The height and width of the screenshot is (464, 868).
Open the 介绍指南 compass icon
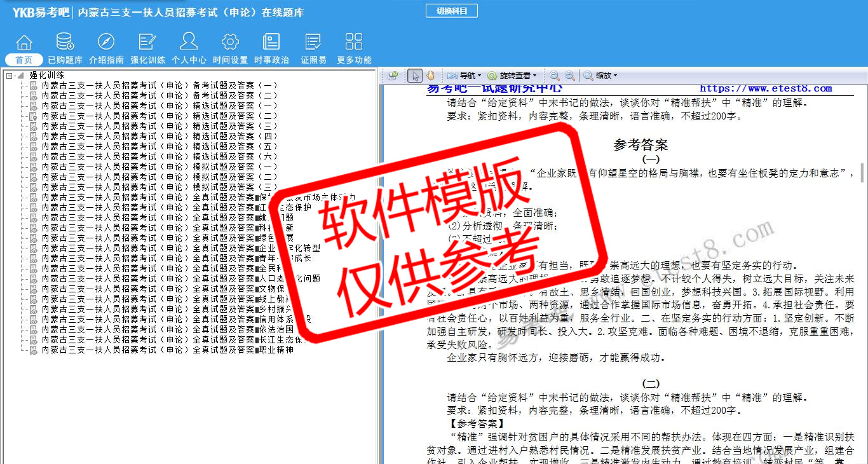tap(106, 43)
